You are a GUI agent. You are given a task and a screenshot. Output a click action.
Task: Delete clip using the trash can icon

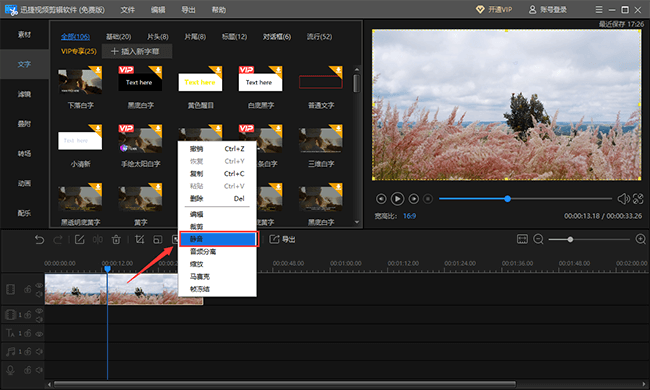tap(116, 240)
